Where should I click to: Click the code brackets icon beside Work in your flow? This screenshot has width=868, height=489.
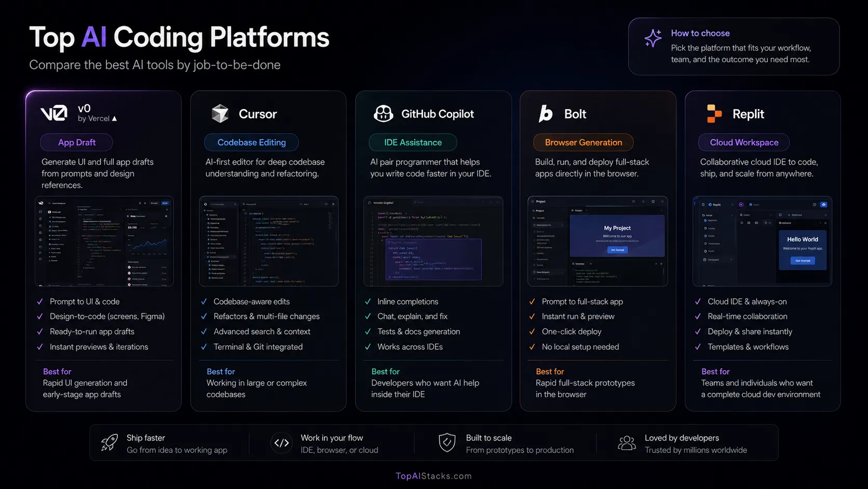[281, 443]
